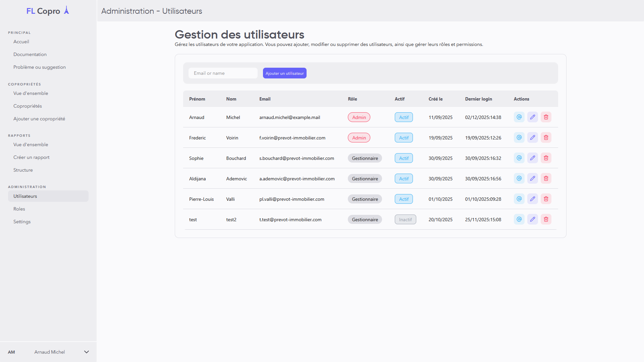Image resolution: width=644 pixels, height=362 pixels.
Task: Go to Créer un rapport menu item
Action: (31, 157)
